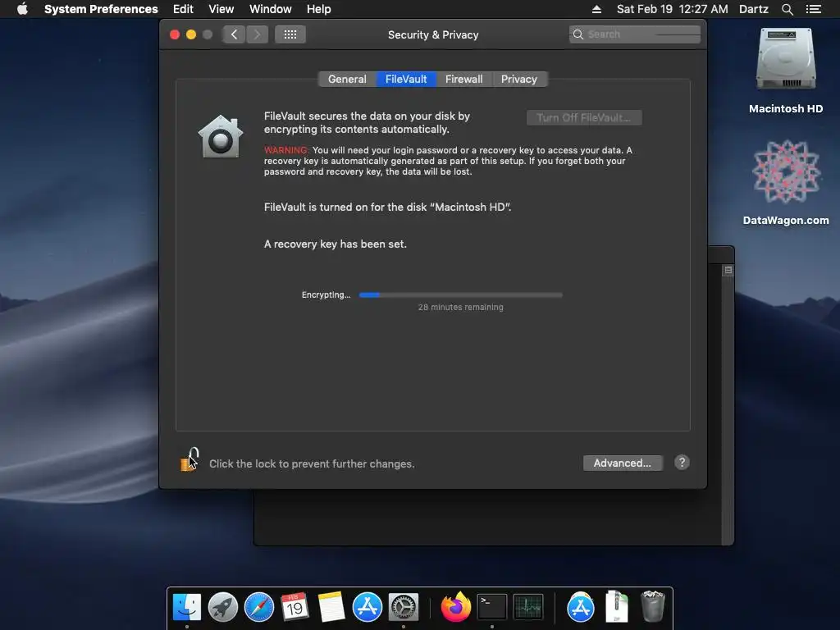Click the Security & Privacy window title
The image size is (840, 630).
pos(433,34)
